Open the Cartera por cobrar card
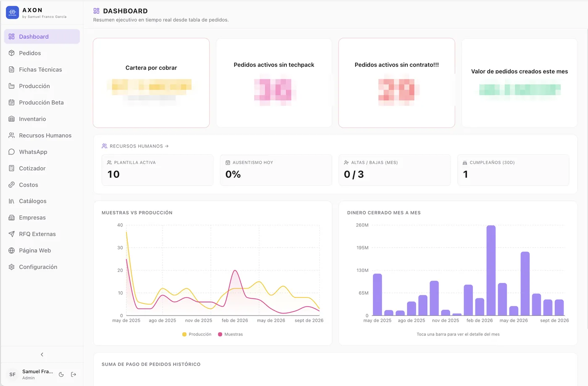 (x=151, y=83)
